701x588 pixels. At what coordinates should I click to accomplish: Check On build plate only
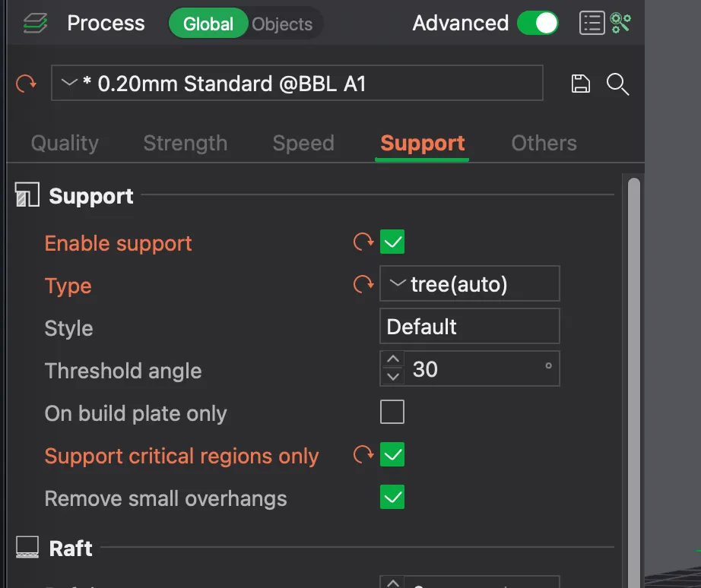pyautogui.click(x=392, y=412)
